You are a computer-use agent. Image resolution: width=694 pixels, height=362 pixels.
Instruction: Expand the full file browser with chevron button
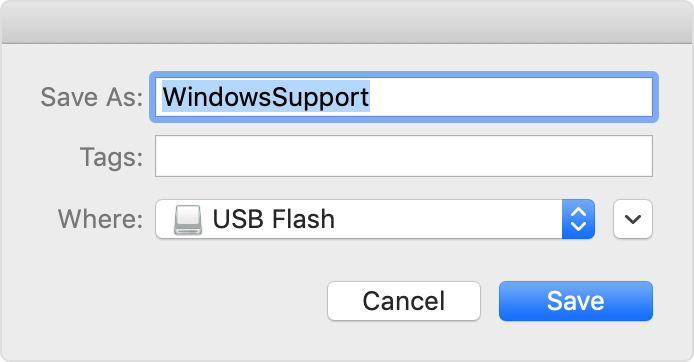click(x=632, y=219)
